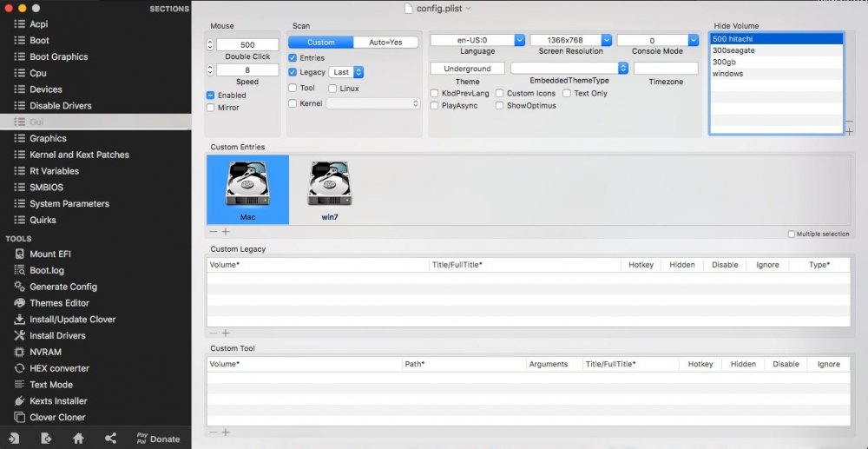Select the Cpu section
This screenshot has width=868, height=449.
tap(37, 73)
